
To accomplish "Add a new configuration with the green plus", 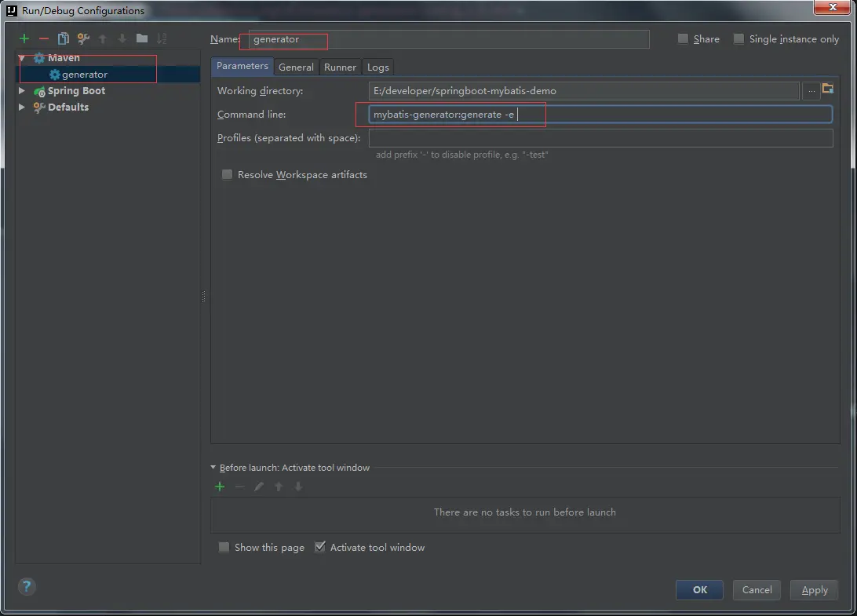I will click(x=24, y=38).
